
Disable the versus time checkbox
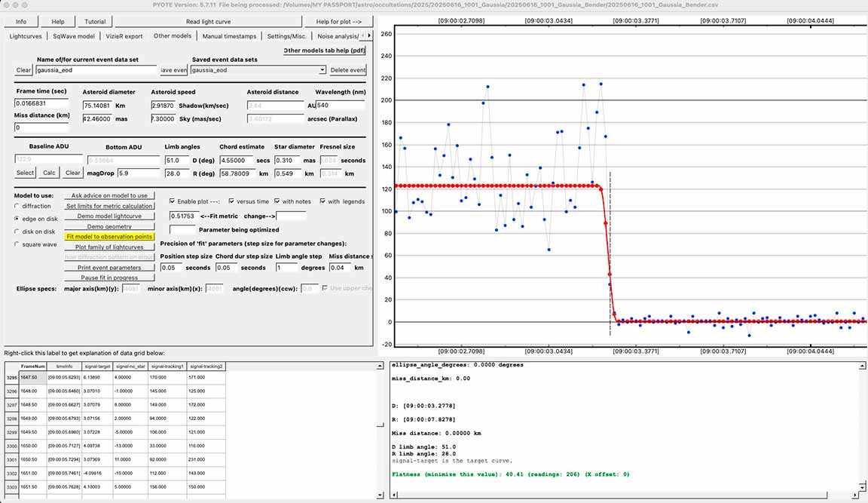point(231,201)
